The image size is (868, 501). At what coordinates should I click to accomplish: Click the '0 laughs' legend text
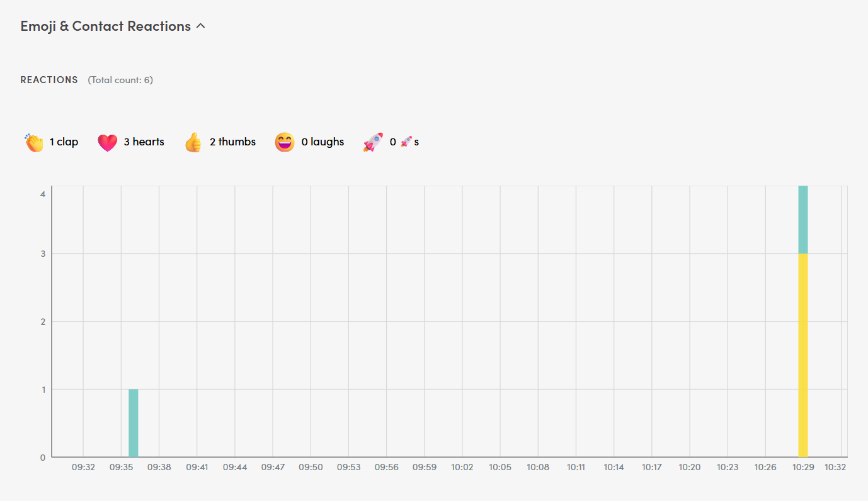[323, 142]
